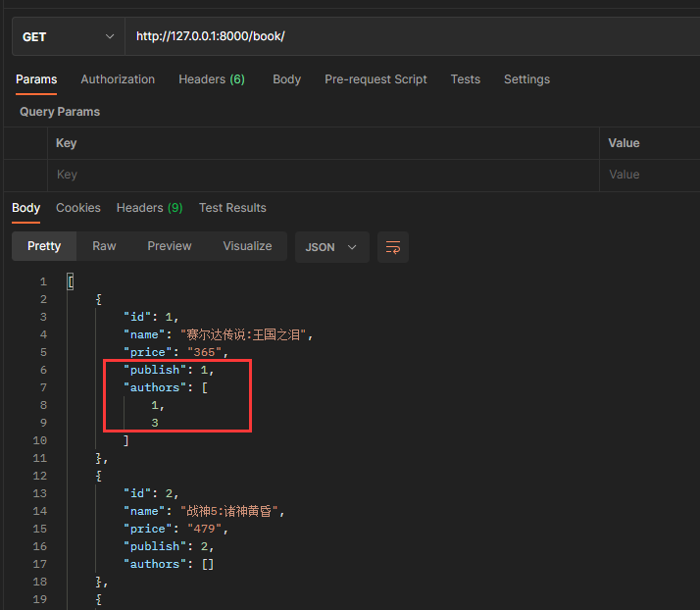The image size is (700, 610).
Task: Switch to Visualize response view
Action: pos(247,246)
